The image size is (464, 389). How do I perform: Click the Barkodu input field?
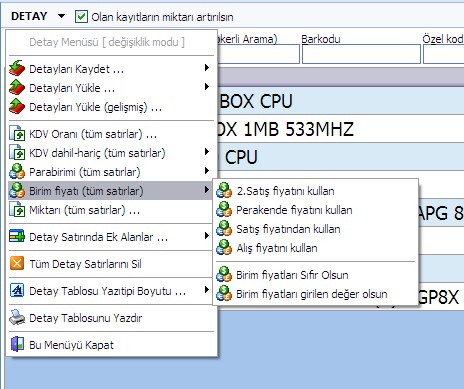tap(361, 54)
